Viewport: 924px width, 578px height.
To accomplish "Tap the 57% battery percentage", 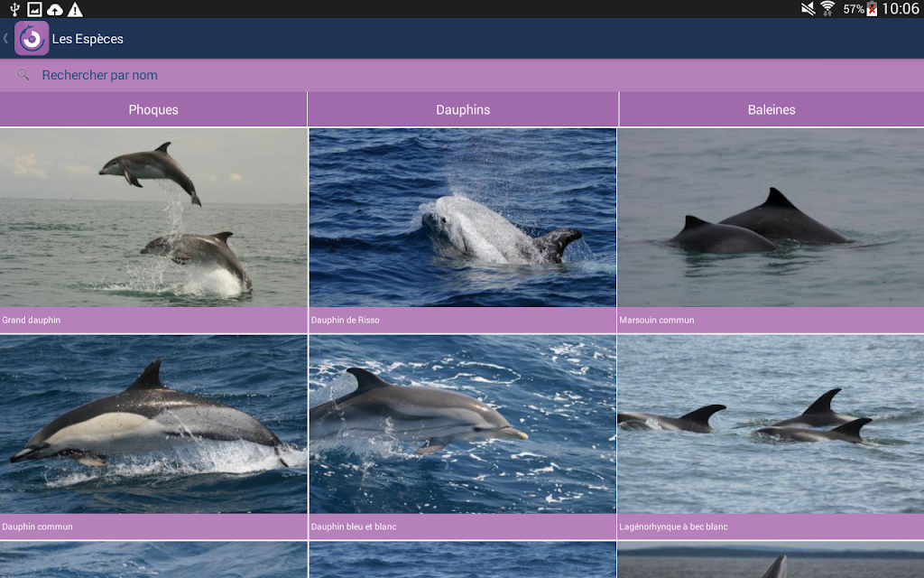I will pyautogui.click(x=854, y=9).
